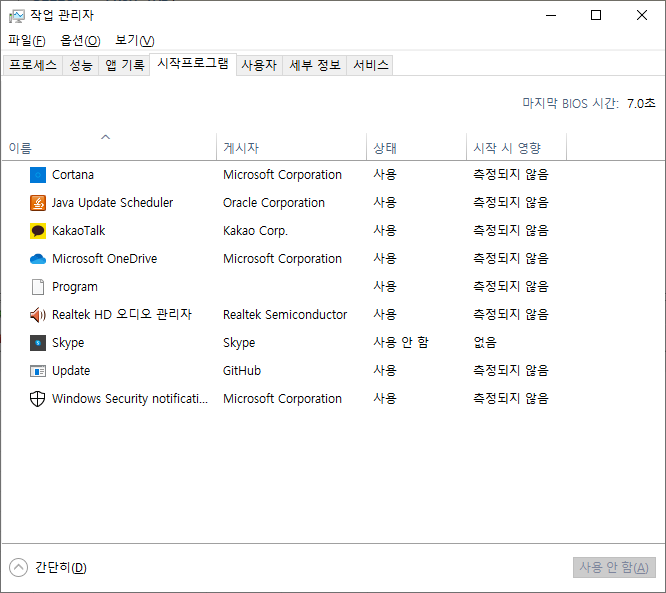Screen dimensions: 666x593
Task: Sort by the 이름 column header
Action: coord(109,147)
